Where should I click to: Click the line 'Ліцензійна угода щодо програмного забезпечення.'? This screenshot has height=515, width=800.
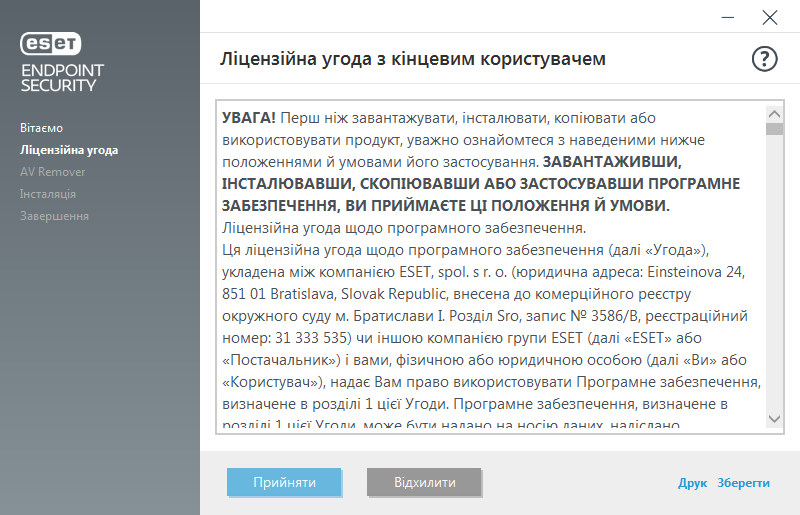(404, 228)
